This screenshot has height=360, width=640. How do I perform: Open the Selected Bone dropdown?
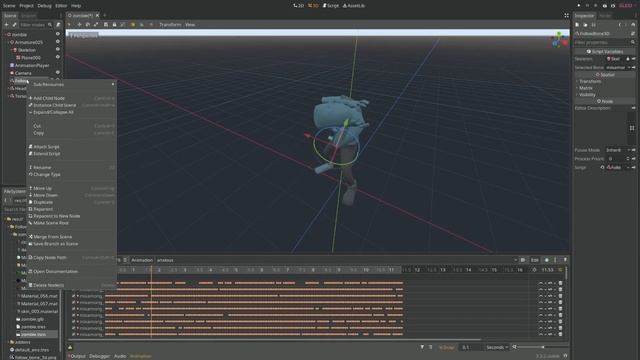(x=618, y=67)
